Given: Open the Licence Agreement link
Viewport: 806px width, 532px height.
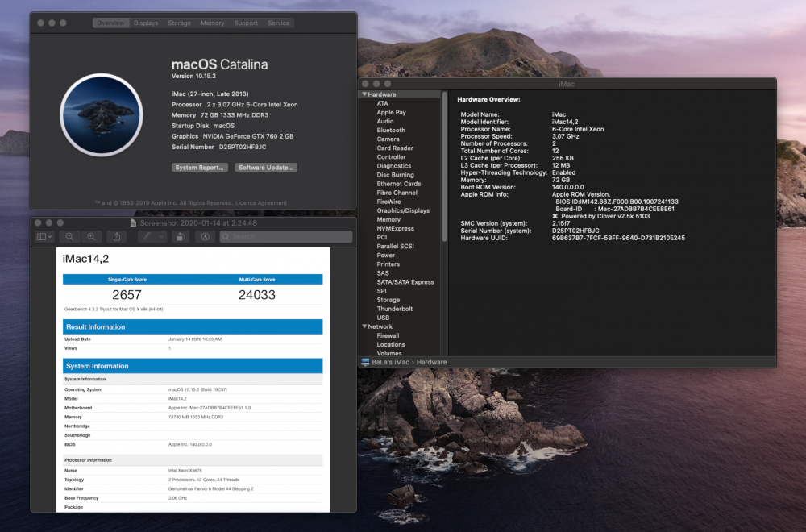Looking at the screenshot, I should click(261, 203).
